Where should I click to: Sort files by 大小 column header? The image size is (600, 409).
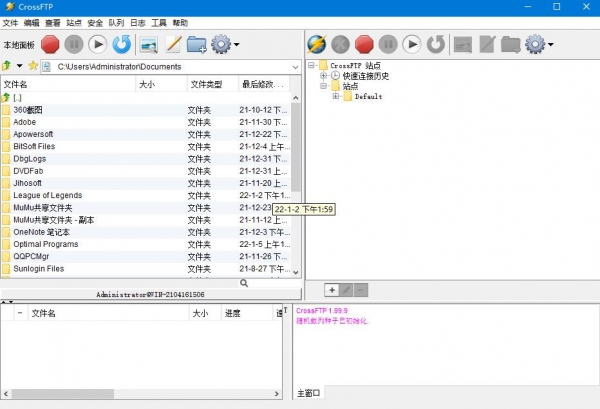tap(161, 84)
